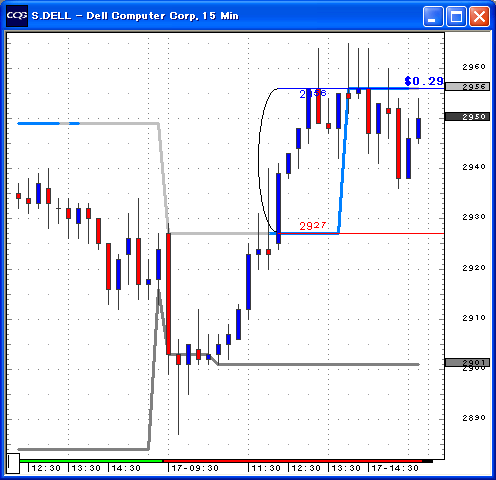496x480 pixels.
Task: Click the red session bar above the time axis
Action: tap(293, 461)
